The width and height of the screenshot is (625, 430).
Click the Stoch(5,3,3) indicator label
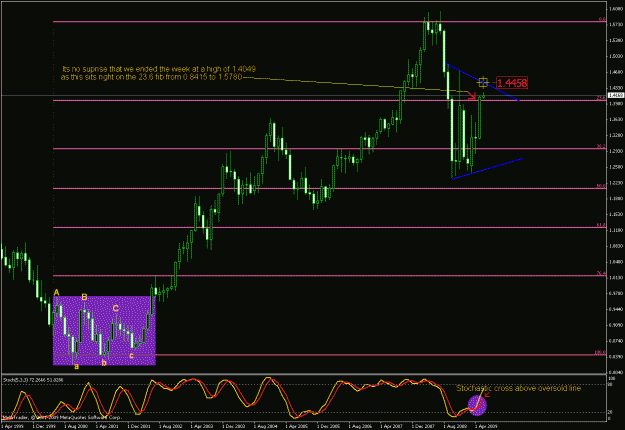33,380
